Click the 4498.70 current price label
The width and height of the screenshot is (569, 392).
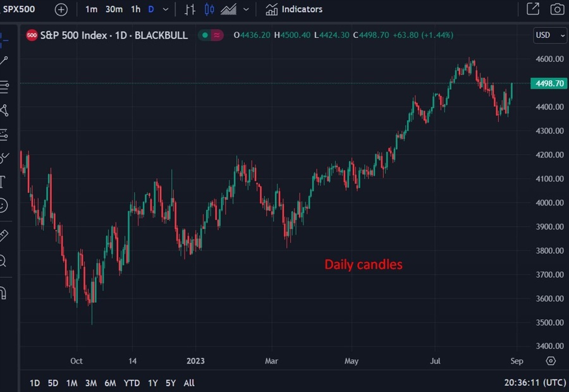click(x=549, y=83)
